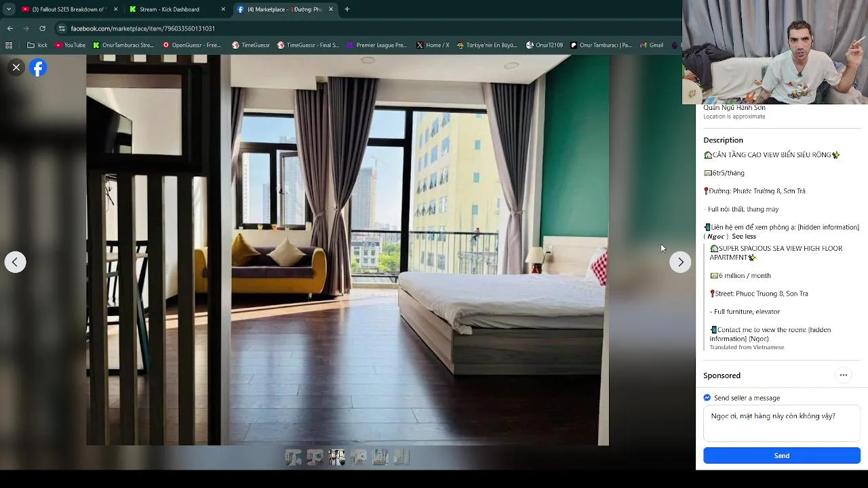This screenshot has height=488, width=868.
Task: Focus the facebook.com address bar
Action: [366, 28]
